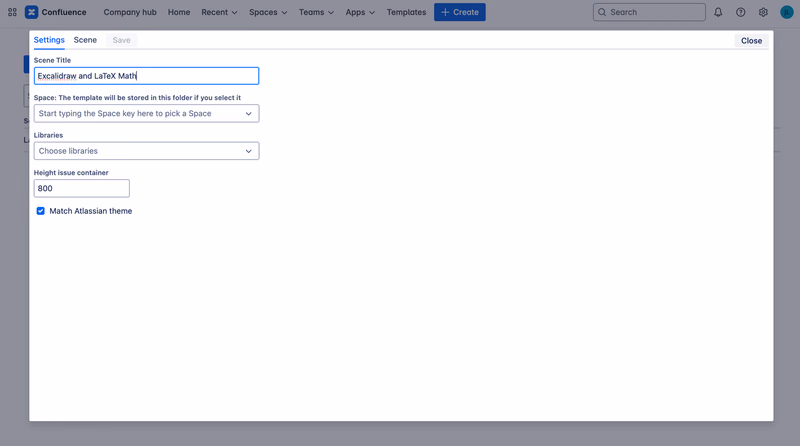Click the search magnifier icon

coord(602,12)
